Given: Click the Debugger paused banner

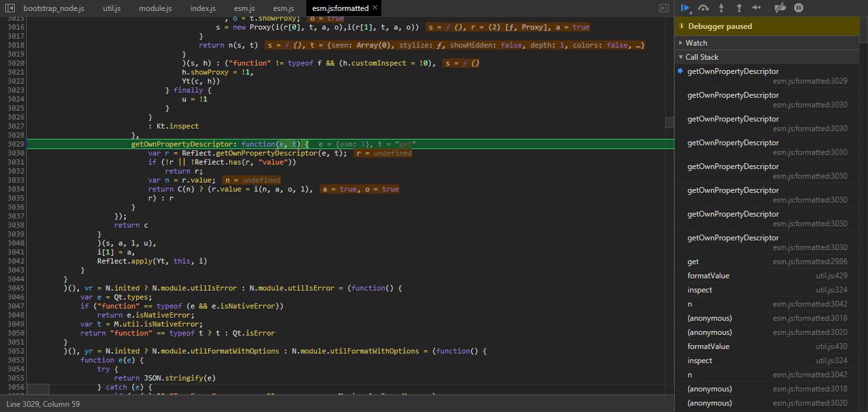Looking at the screenshot, I should point(767,26).
